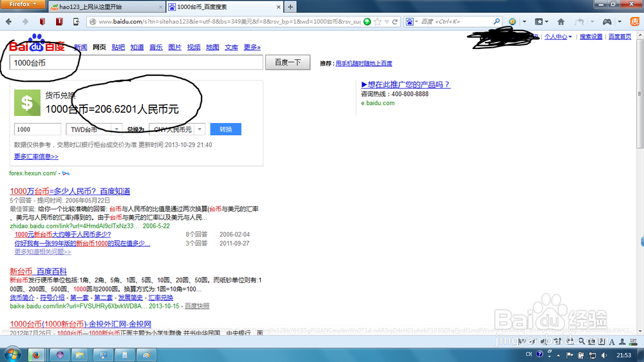Click the 百度一下 search button
This screenshot has height=362, width=644.
click(287, 62)
